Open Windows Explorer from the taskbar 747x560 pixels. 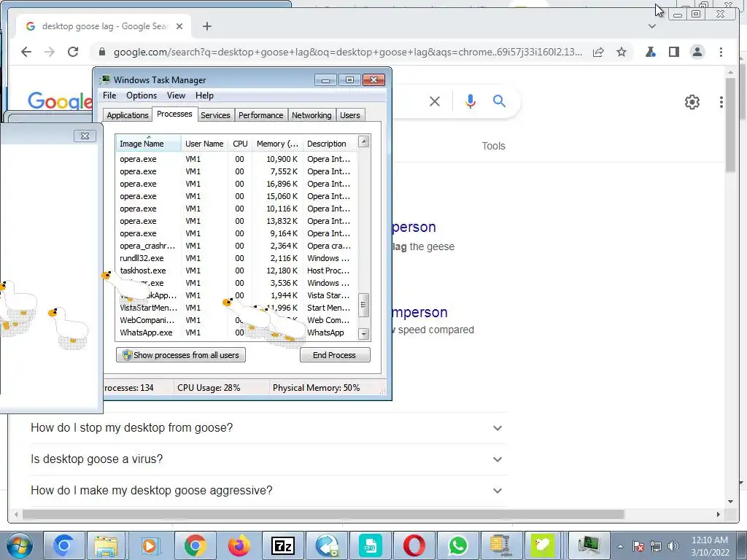point(106,545)
